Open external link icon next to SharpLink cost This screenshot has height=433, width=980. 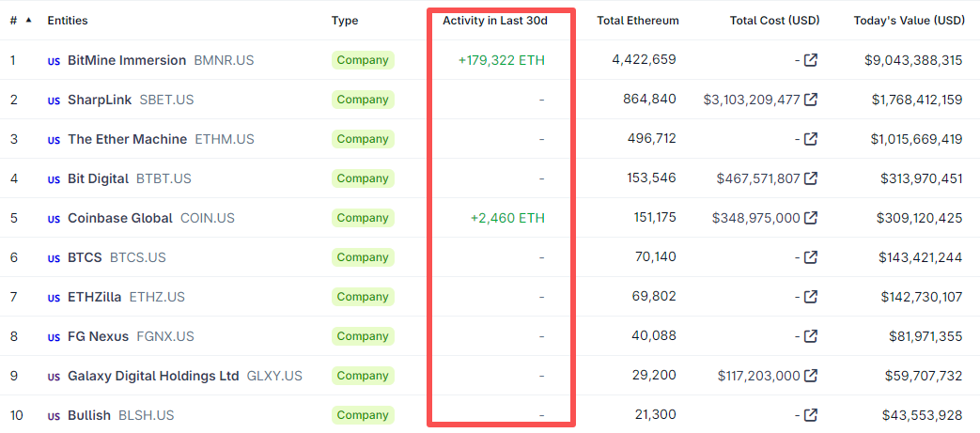[811, 100]
